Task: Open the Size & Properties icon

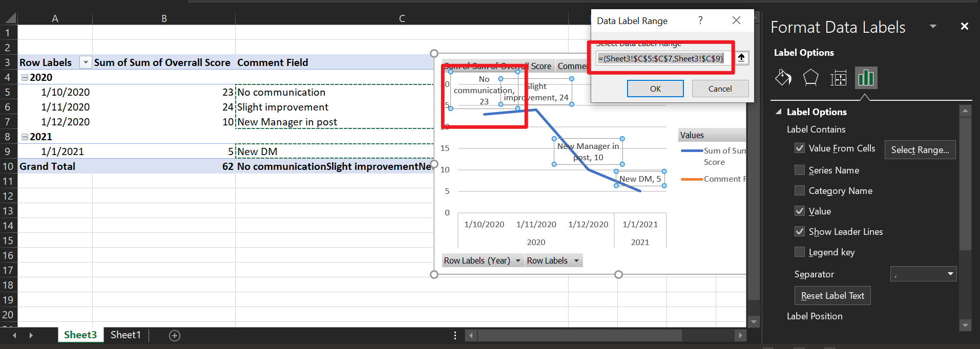Action: click(838, 78)
